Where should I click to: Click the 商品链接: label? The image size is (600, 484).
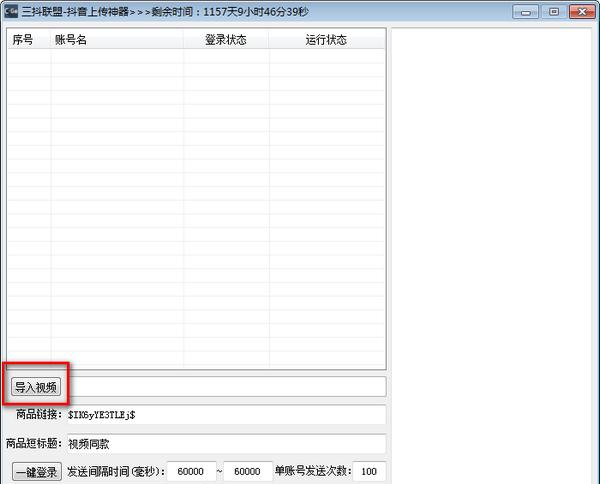39,414
